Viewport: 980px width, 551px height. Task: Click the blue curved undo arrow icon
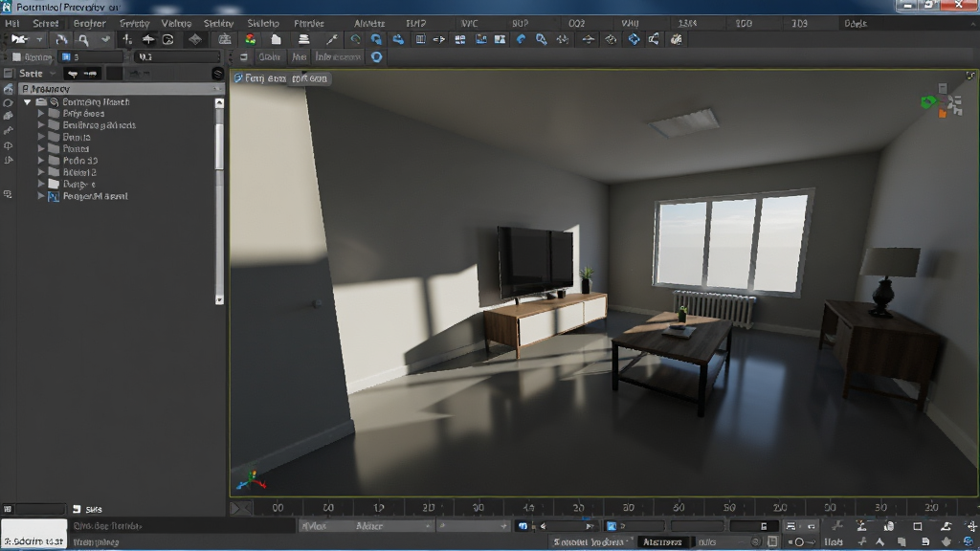point(520,39)
